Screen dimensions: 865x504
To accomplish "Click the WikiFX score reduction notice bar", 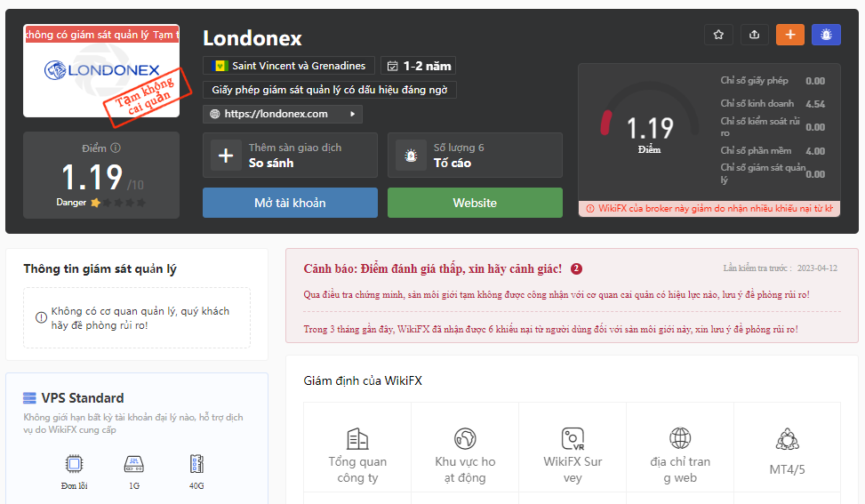I will pos(709,208).
